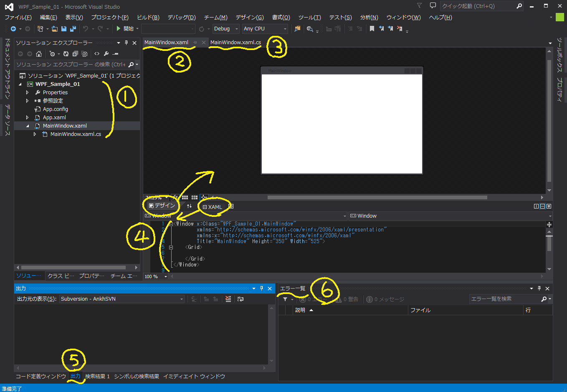Viewport: 567px width, 392px height.
Task: Open the Debug configuration dropdown
Action: [226, 29]
